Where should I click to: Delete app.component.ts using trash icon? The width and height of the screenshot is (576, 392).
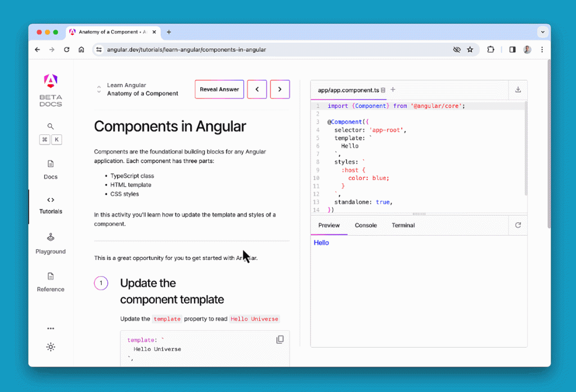[383, 90]
